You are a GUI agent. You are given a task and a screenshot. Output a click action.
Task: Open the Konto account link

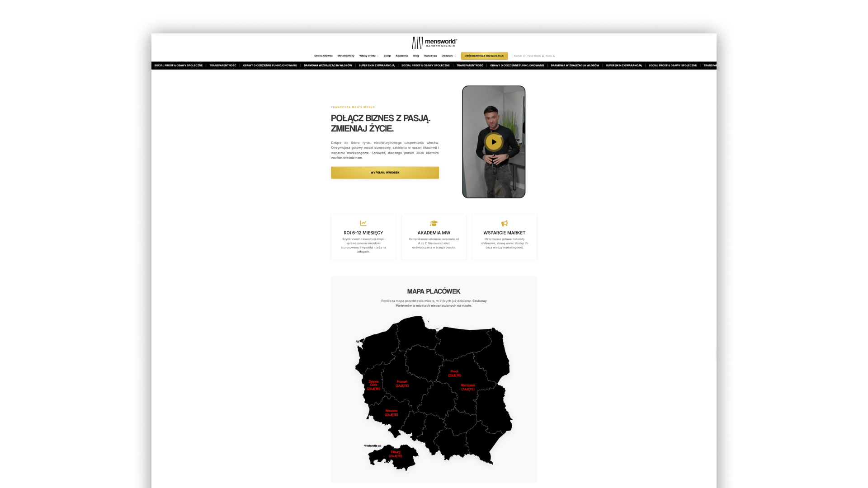point(550,56)
